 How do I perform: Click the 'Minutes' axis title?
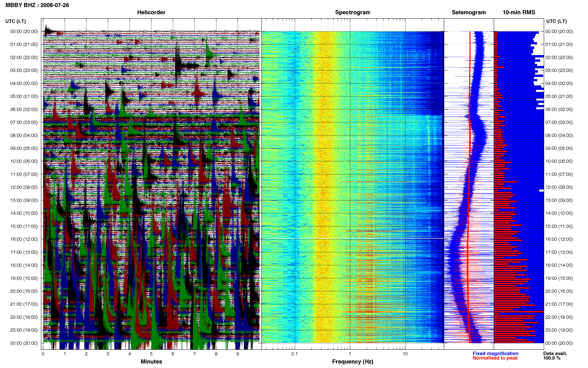(151, 361)
